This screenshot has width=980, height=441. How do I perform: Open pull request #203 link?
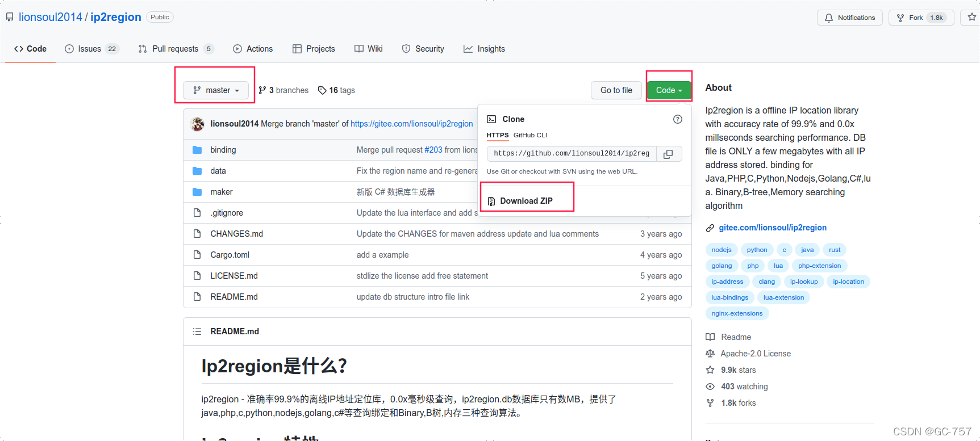pyautogui.click(x=433, y=150)
